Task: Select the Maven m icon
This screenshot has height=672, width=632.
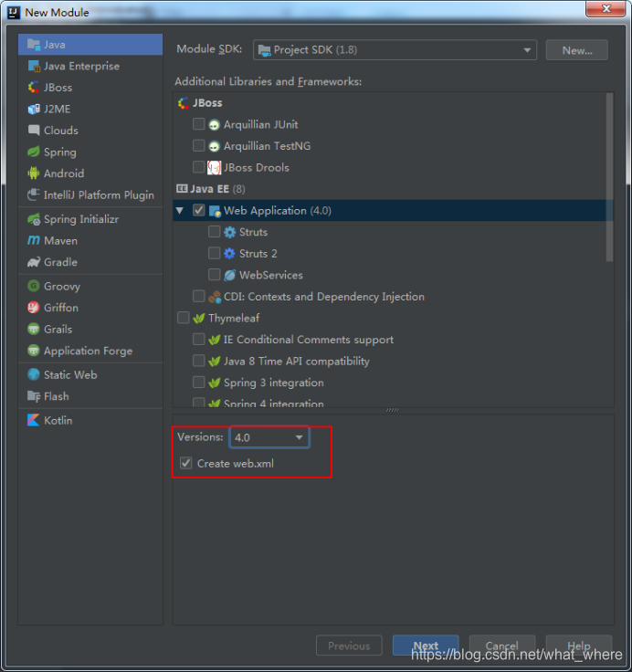Action: (34, 240)
